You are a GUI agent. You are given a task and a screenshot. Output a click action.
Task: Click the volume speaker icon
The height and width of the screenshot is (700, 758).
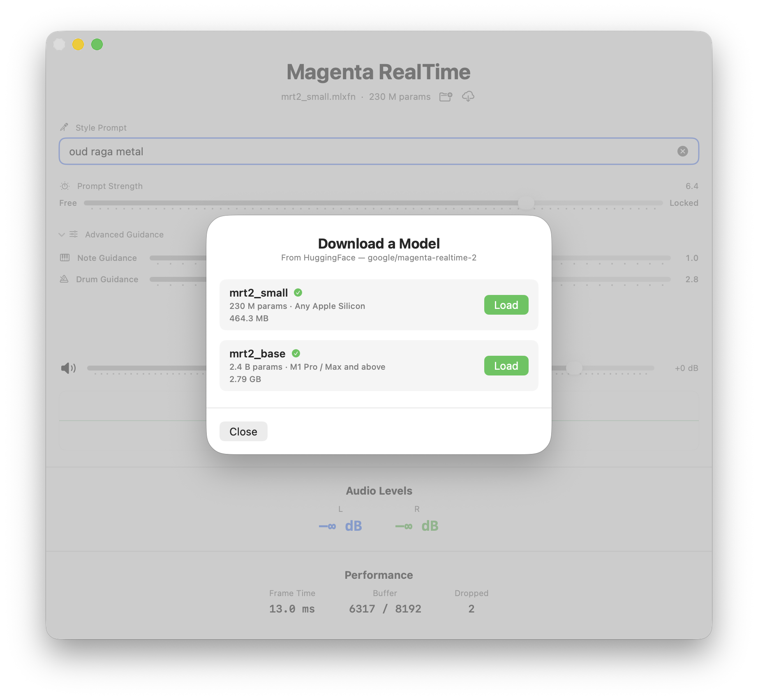(x=68, y=368)
